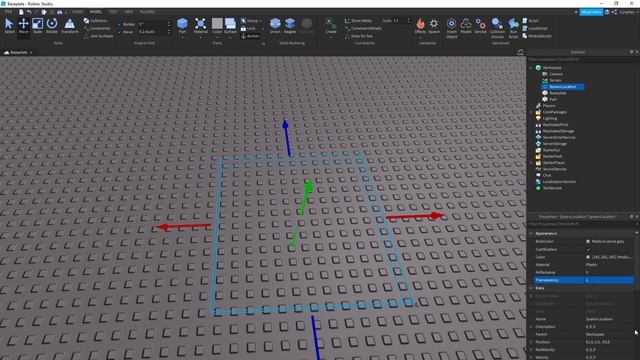Open the Part dropdown arrow
640x360 pixels.
(x=182, y=37)
